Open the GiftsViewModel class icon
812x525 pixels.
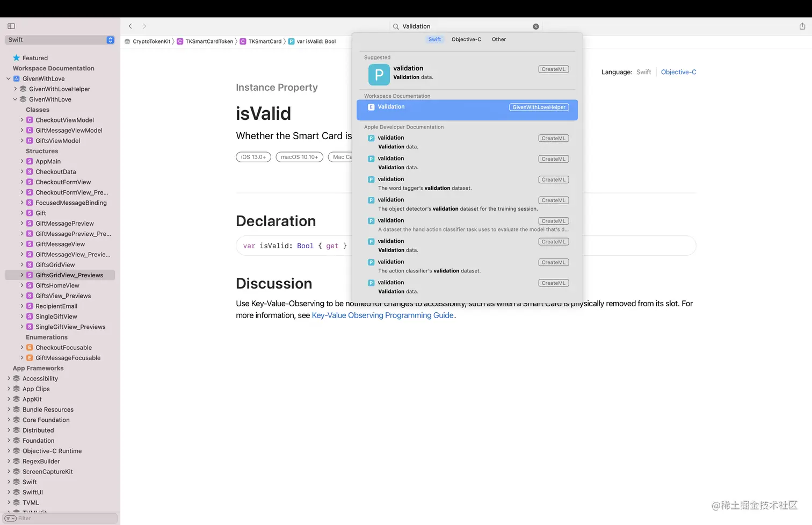[30, 141]
